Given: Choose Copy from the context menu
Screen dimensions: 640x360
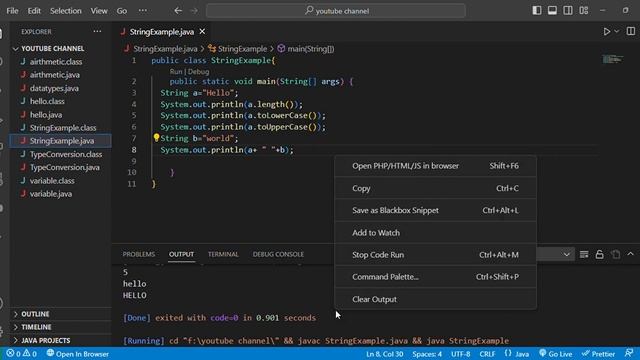Looking at the screenshot, I should [436, 188].
